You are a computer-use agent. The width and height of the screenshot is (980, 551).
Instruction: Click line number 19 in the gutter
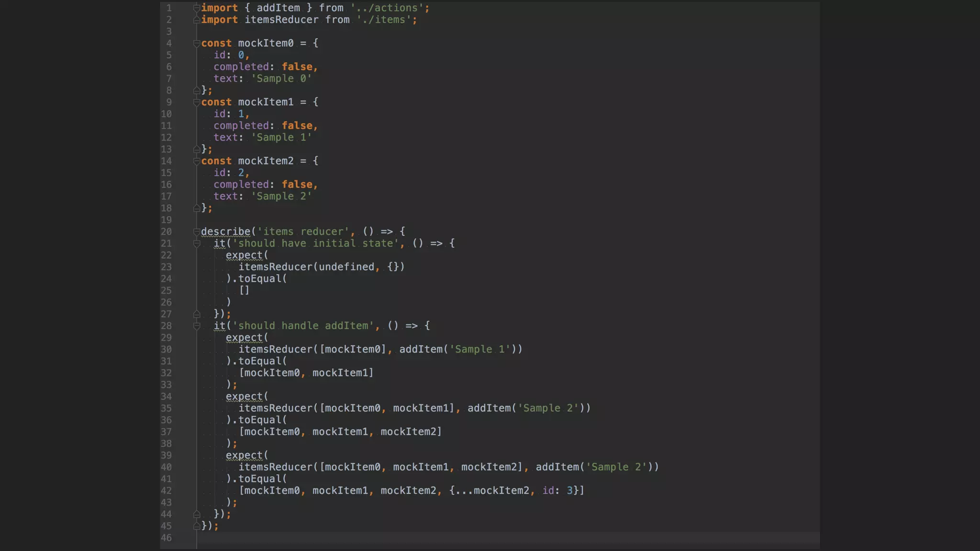pos(166,220)
